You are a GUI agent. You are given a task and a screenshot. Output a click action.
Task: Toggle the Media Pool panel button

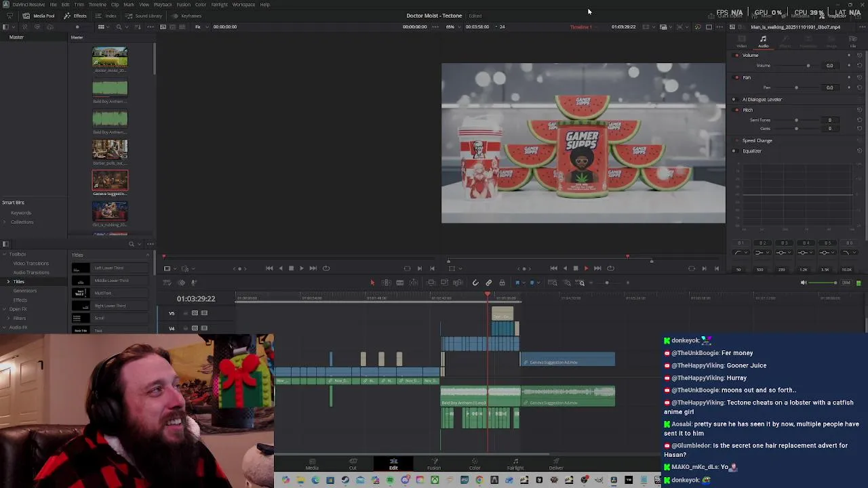[39, 16]
